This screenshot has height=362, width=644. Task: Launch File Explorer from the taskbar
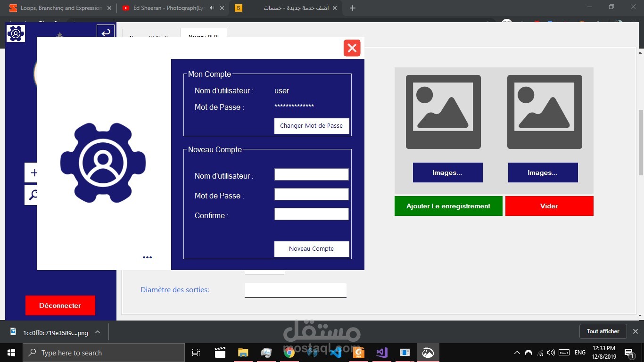[243, 352]
